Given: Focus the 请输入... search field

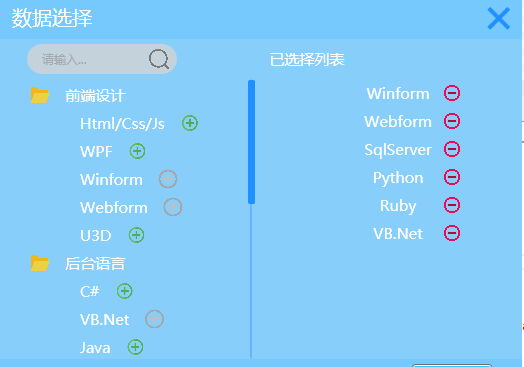Looking at the screenshot, I should click(x=102, y=59).
